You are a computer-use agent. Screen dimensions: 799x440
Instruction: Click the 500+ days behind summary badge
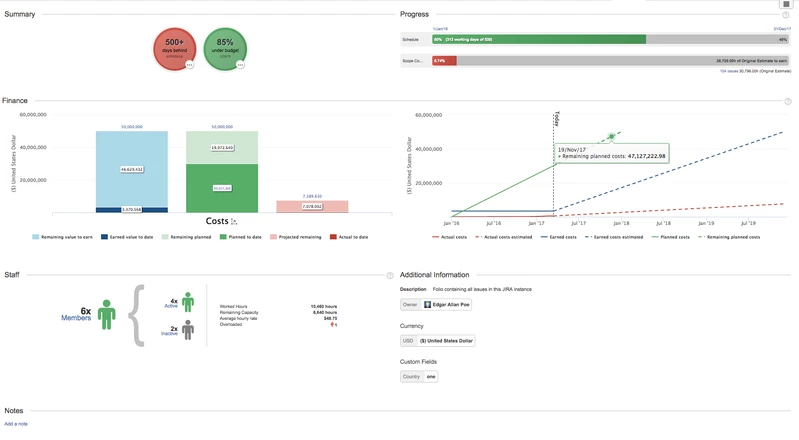[174, 49]
